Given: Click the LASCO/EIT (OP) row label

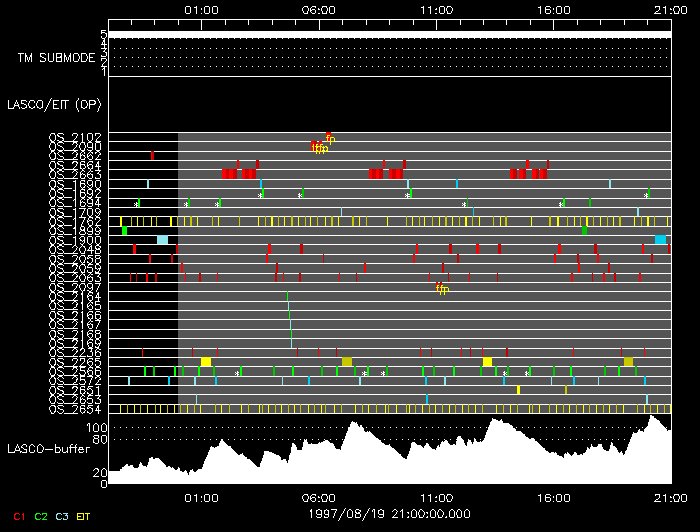Looking at the screenshot, I should pos(54,104).
